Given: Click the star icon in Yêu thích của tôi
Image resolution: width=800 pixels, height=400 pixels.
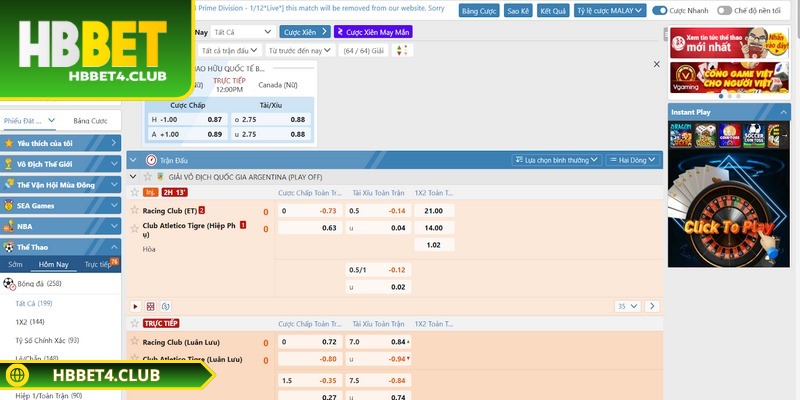Looking at the screenshot, I should click(9, 143).
